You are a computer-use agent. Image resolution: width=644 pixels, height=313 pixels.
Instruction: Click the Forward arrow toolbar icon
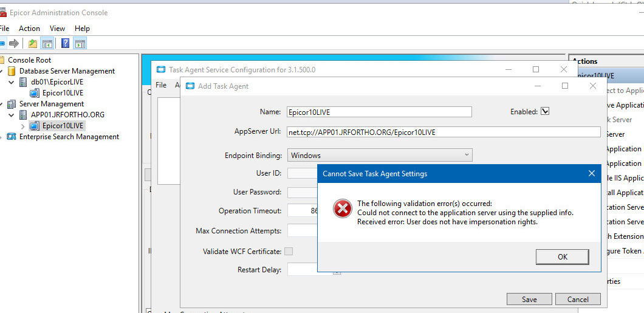coord(13,43)
